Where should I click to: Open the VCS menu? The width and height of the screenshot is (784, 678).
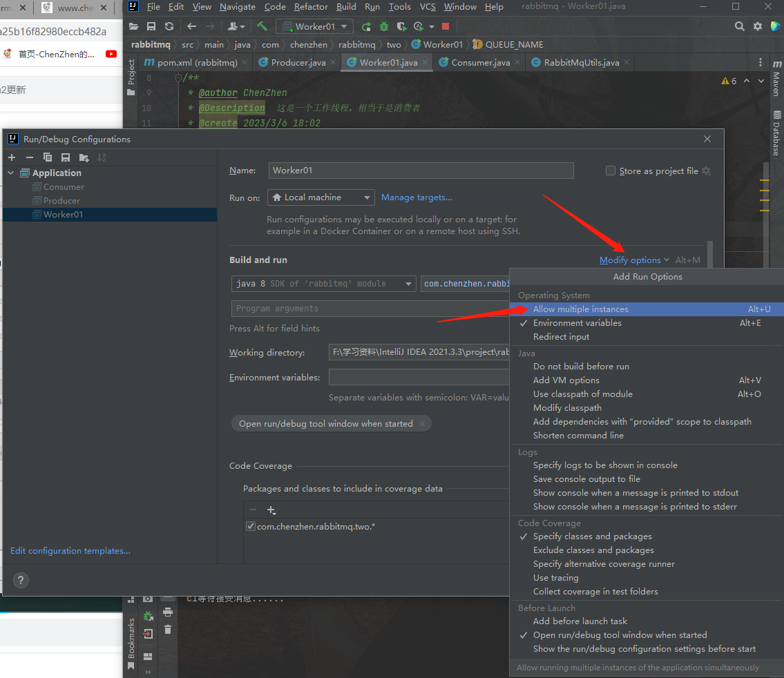pyautogui.click(x=428, y=6)
